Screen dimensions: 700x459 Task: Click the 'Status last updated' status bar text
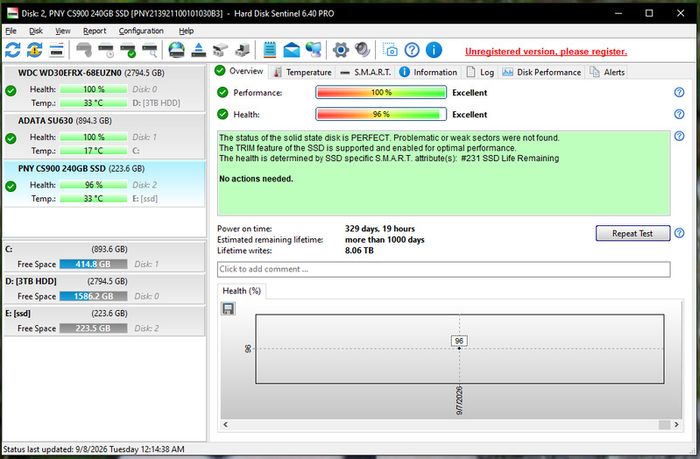click(x=94, y=449)
